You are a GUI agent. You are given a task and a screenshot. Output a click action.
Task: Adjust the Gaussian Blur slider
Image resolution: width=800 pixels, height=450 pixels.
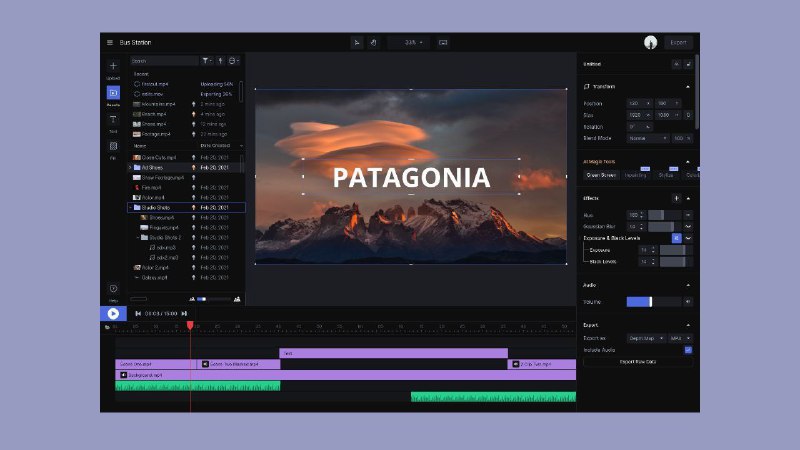click(x=665, y=227)
